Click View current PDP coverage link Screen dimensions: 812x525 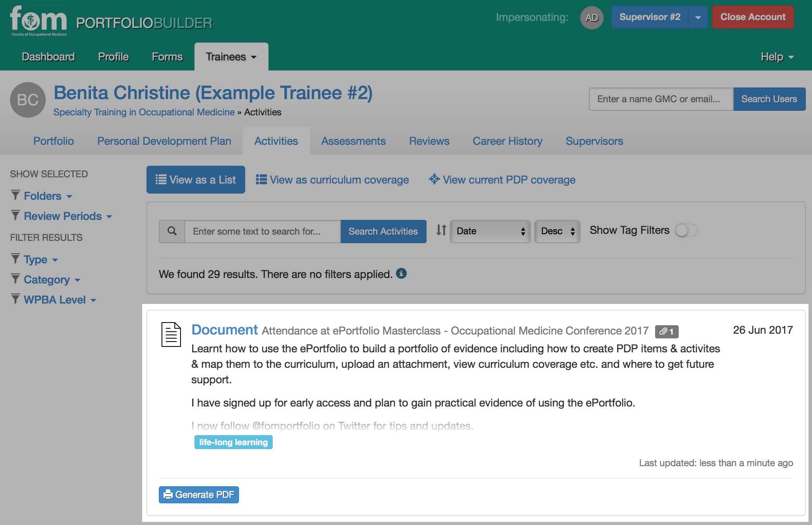(502, 180)
